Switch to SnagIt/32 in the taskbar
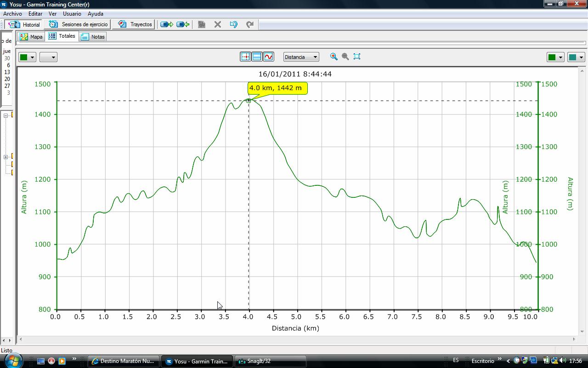 (270, 361)
